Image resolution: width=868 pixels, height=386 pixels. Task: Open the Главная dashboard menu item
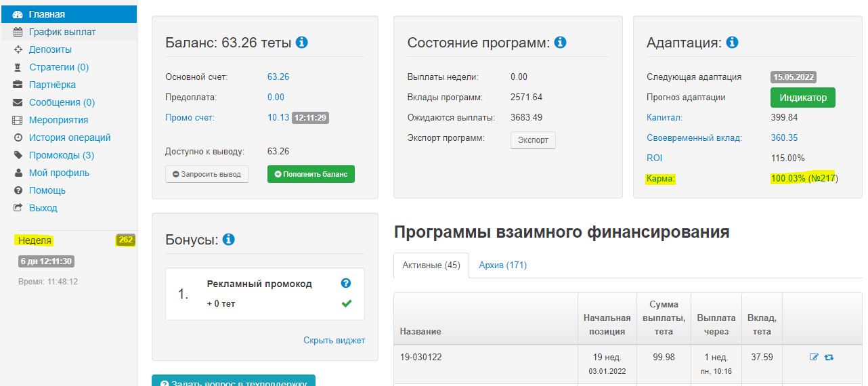(47, 14)
